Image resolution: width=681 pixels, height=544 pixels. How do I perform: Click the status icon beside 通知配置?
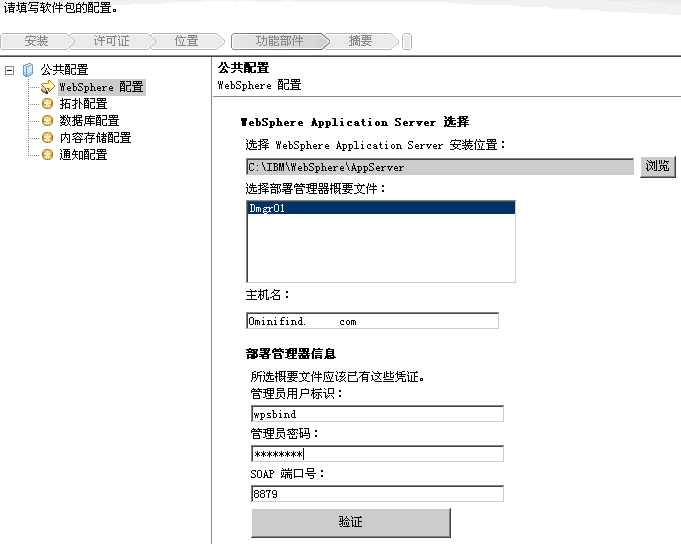click(x=47, y=155)
